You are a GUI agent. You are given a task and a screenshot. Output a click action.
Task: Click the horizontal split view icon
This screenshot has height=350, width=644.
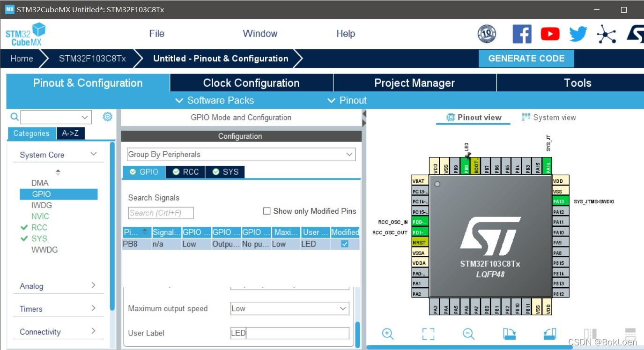(630, 334)
